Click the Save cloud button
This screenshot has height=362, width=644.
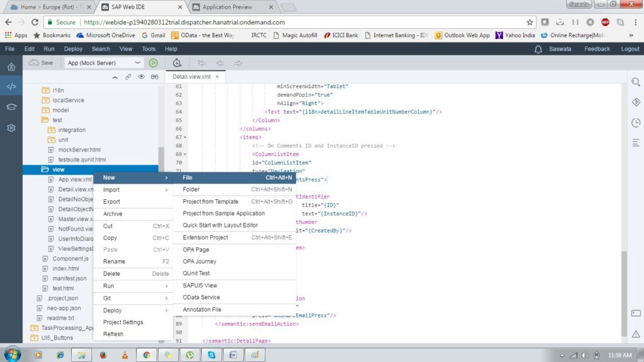click(x=41, y=63)
